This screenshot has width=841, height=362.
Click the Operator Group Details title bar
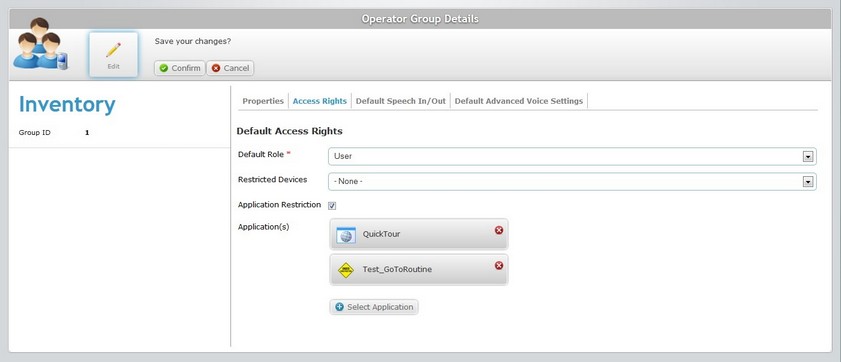pyautogui.click(x=420, y=19)
